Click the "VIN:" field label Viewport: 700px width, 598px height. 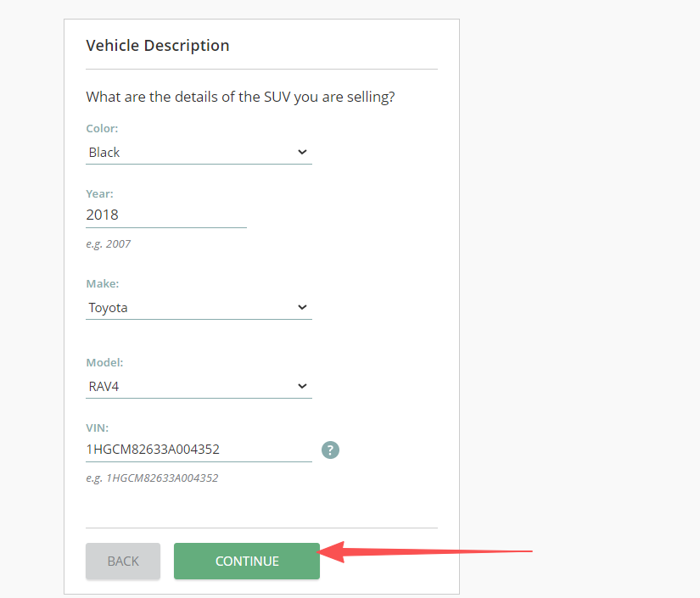[x=98, y=428]
